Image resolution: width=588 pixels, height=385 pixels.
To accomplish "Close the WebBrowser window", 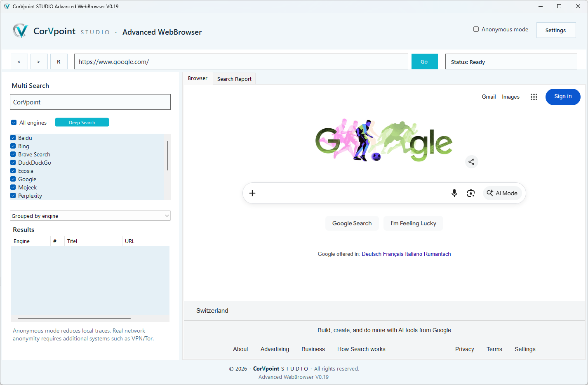I will [x=578, y=6].
